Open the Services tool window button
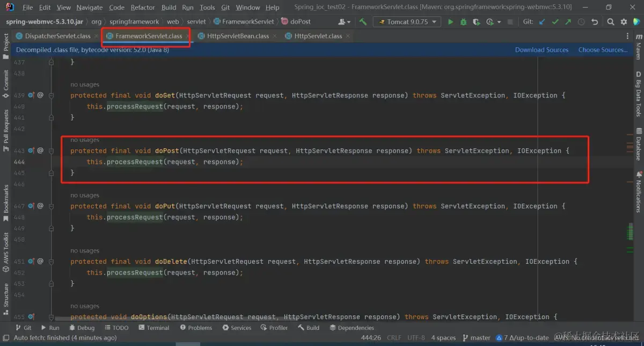644x346 pixels. (237, 327)
